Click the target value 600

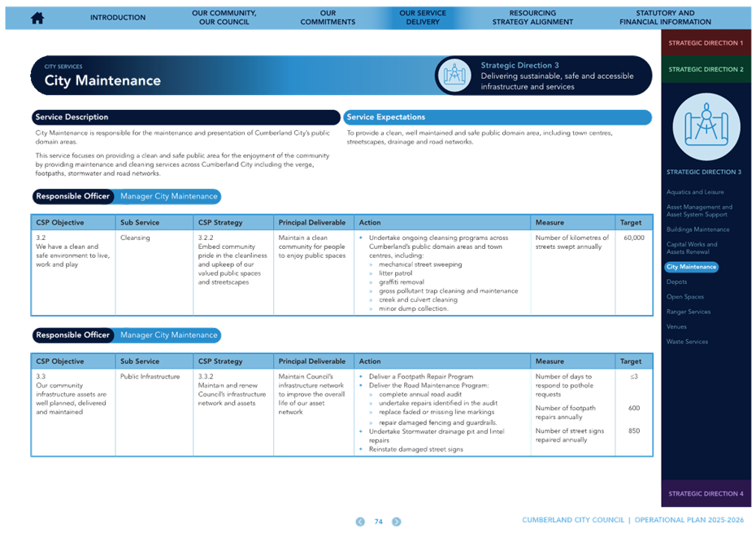(634, 408)
